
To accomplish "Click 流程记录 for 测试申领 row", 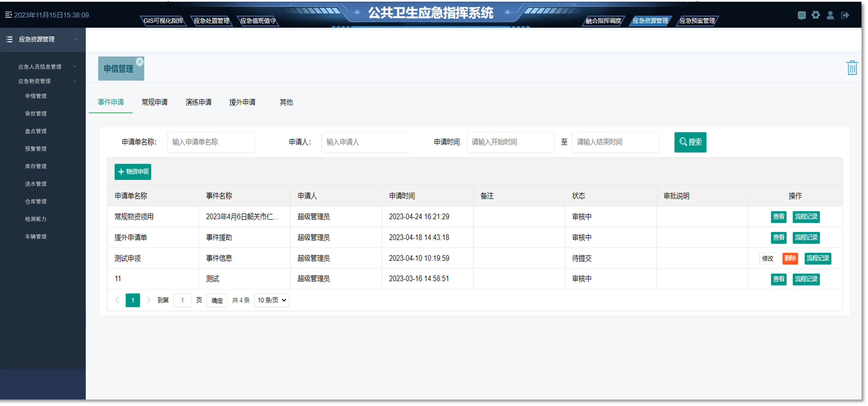I will (818, 258).
